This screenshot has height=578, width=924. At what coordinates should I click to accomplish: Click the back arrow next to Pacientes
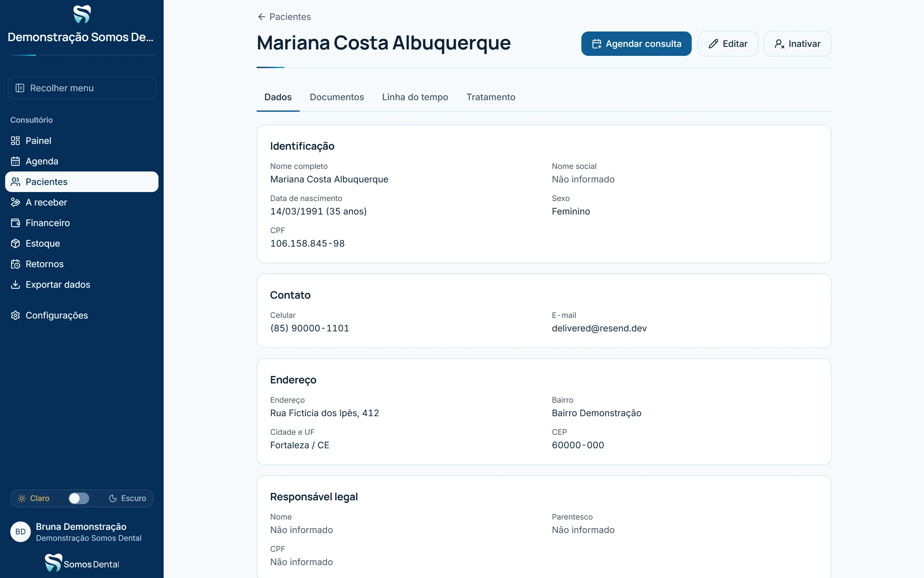click(261, 17)
